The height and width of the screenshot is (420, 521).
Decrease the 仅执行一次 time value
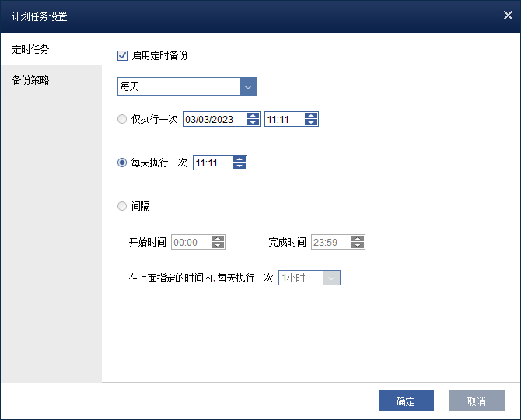311,123
